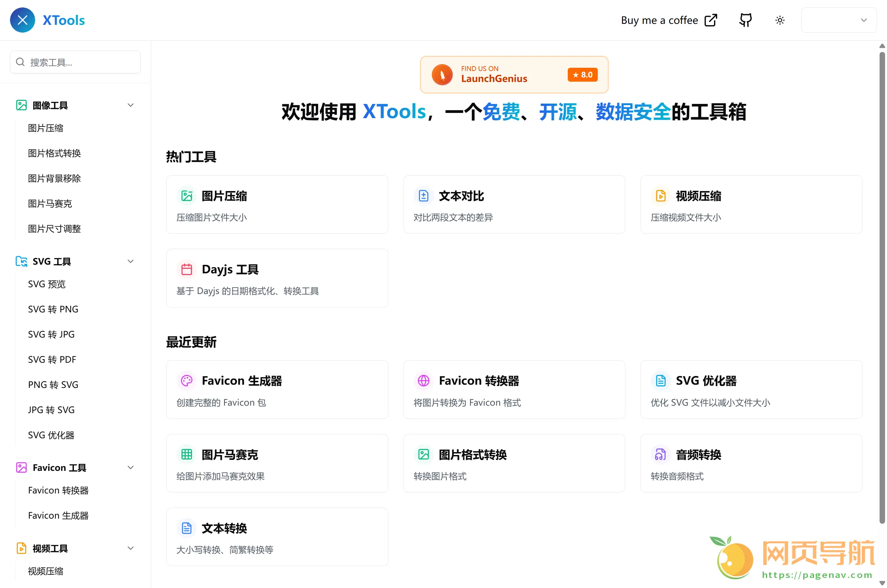Click the XTools brand text in header
Screen dimensions: 887x588
[x=64, y=20]
